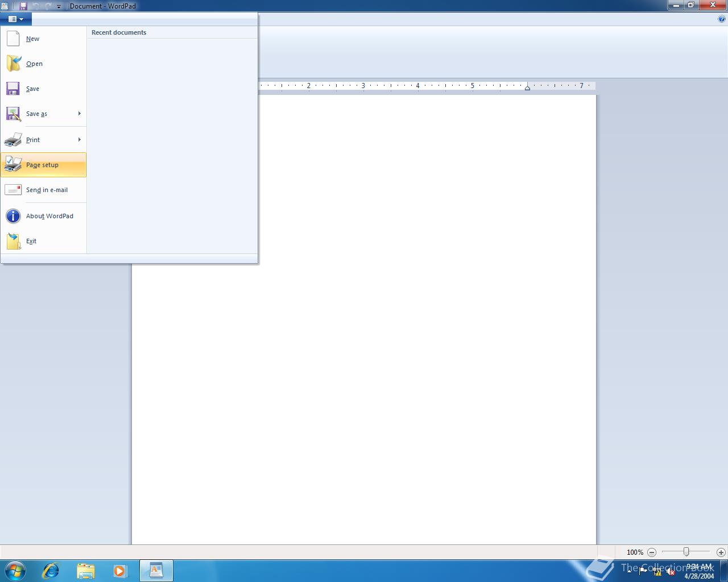Click the zoom out minus button

click(x=652, y=552)
